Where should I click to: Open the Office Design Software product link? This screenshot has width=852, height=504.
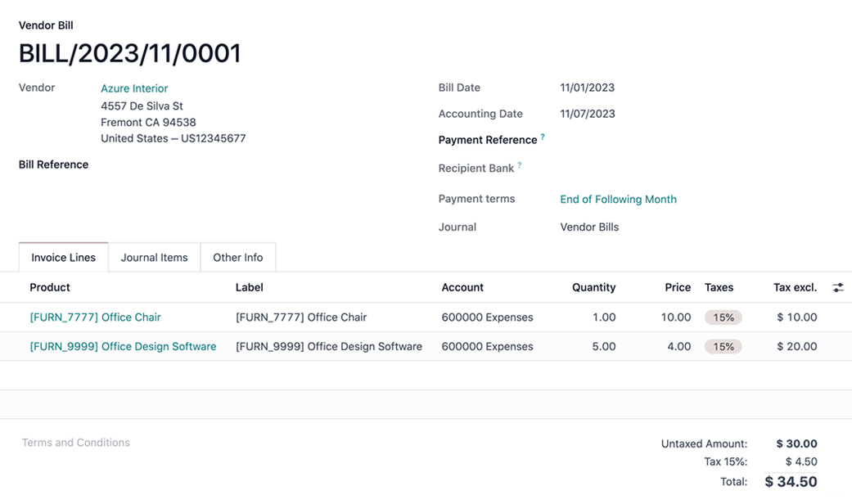point(123,347)
